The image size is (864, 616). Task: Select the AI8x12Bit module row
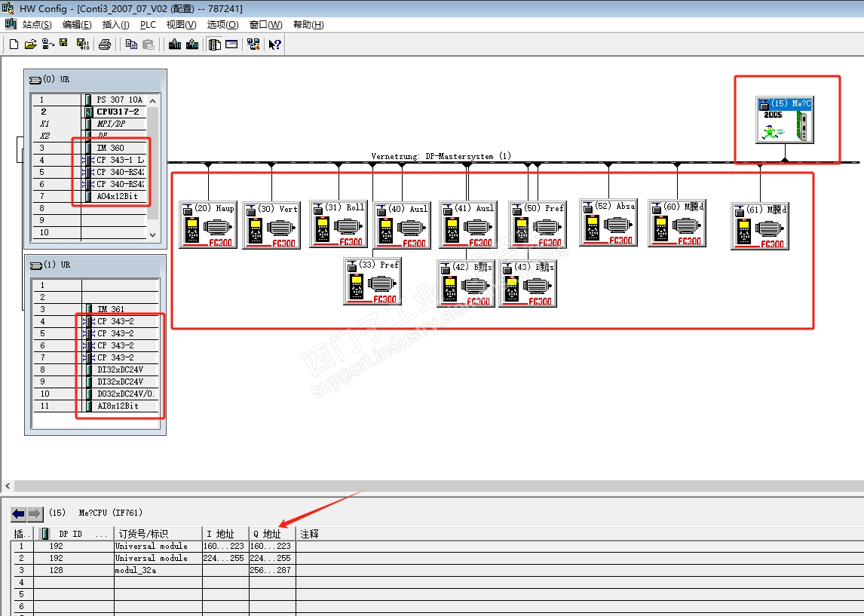(x=96, y=406)
